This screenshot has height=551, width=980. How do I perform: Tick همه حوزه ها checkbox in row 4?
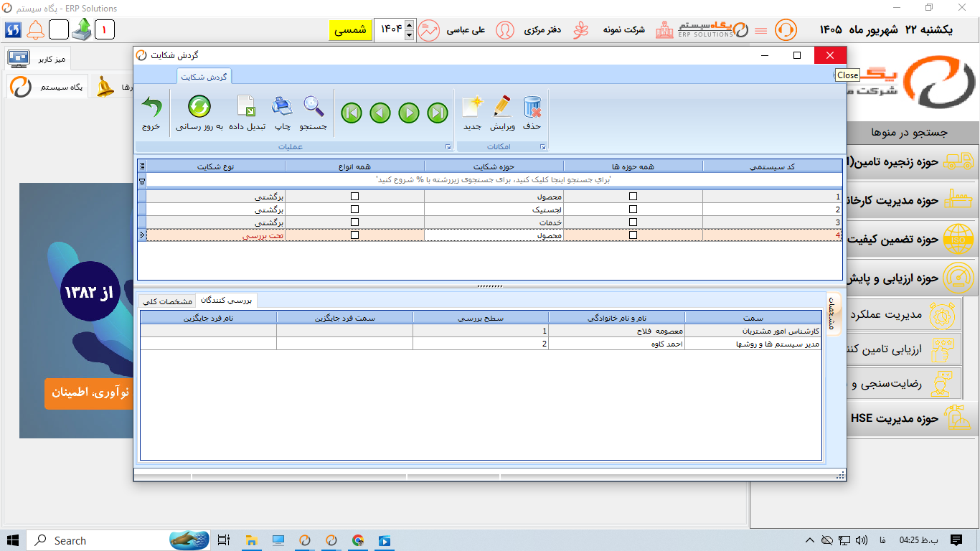[633, 235]
